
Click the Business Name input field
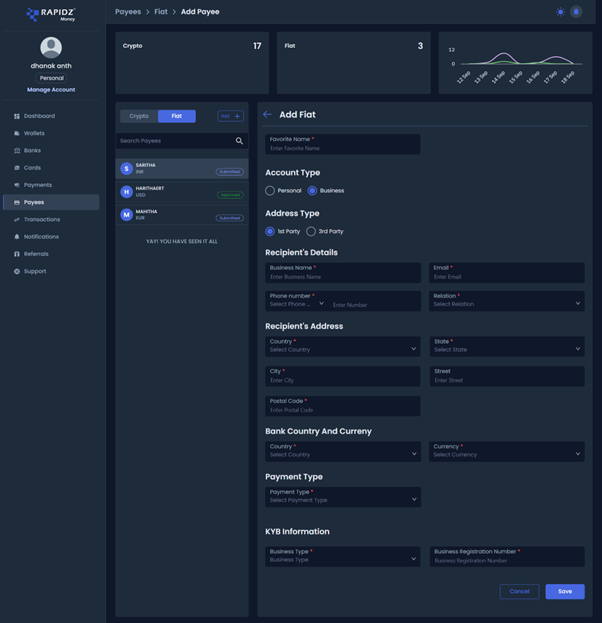tap(343, 273)
